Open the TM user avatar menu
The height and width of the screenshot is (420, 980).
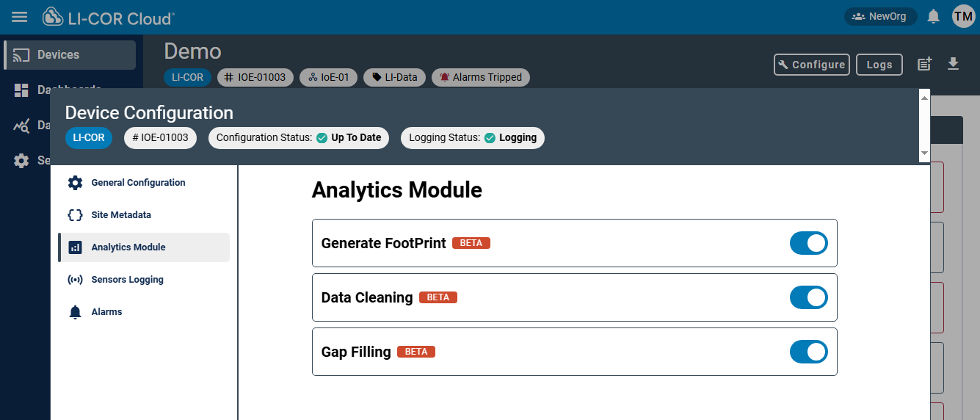tap(963, 16)
